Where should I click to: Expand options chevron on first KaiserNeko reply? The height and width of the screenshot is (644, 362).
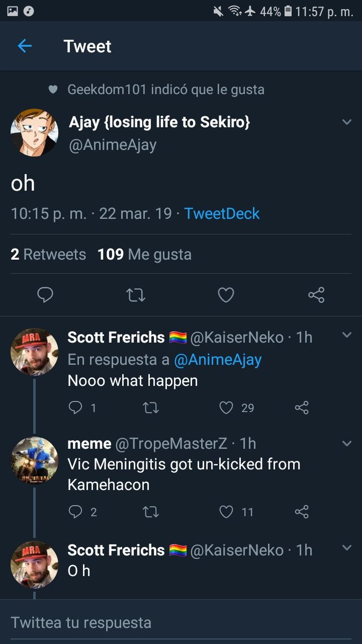346,335
